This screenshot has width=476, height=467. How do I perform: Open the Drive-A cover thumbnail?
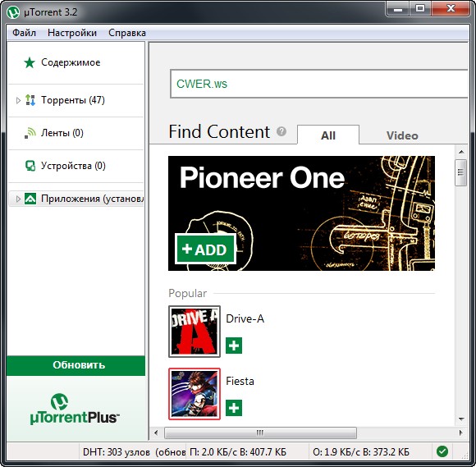click(x=195, y=332)
